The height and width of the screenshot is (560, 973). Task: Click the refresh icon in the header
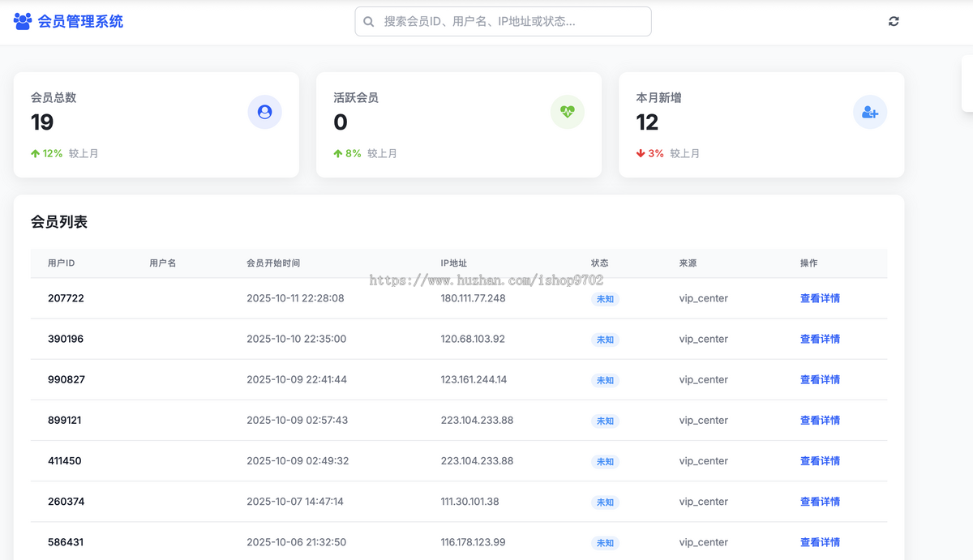click(x=894, y=22)
